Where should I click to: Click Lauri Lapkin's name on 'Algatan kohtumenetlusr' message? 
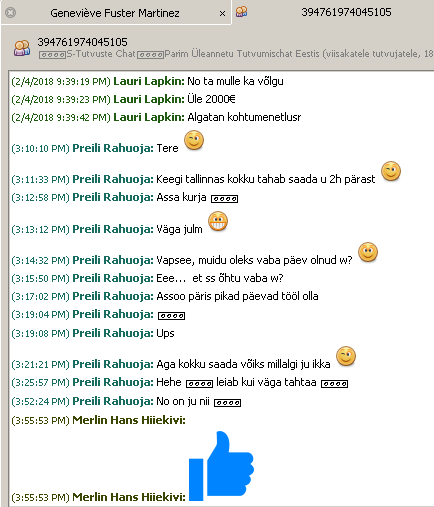click(149, 117)
